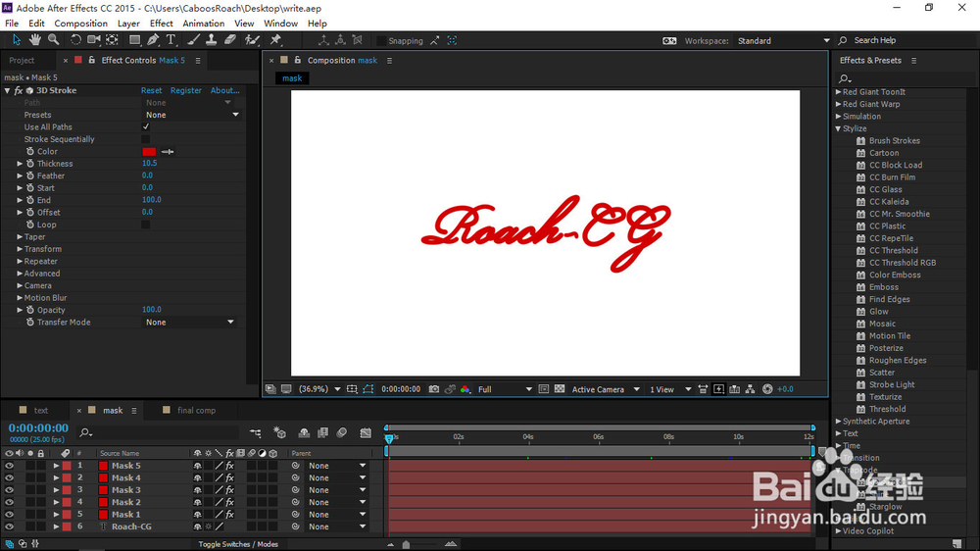Image resolution: width=980 pixels, height=551 pixels.
Task: Open the Animation menu
Action: 203,24
